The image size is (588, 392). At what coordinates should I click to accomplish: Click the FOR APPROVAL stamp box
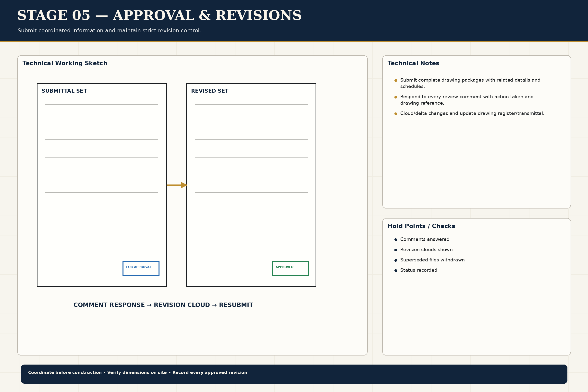[141, 268]
